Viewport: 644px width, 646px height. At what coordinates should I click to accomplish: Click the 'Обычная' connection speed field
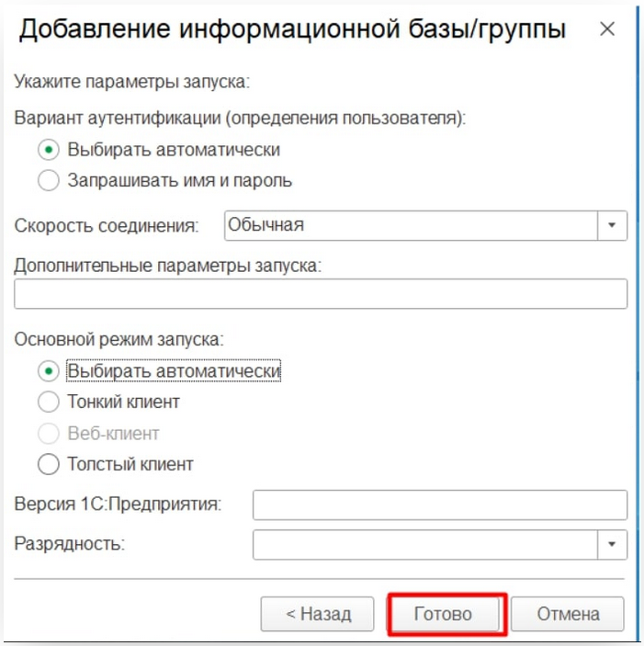[411, 225]
